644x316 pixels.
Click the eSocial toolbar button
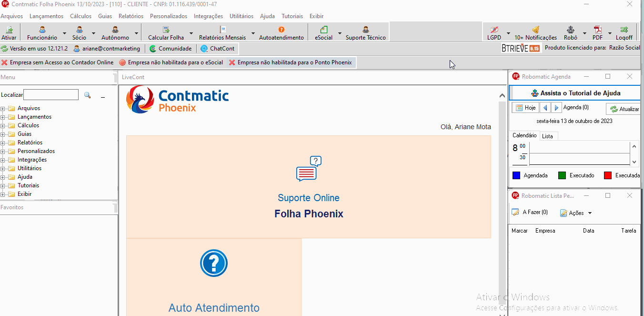[324, 33]
